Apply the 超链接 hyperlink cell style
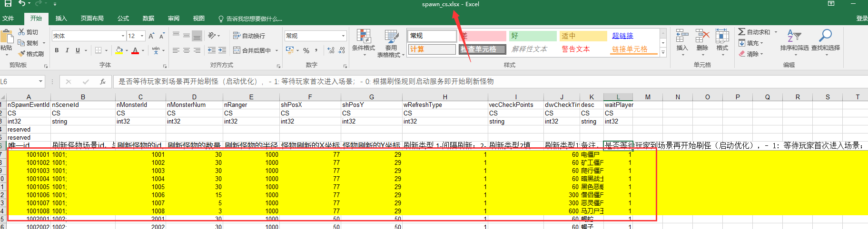868x229 pixels. [x=622, y=36]
